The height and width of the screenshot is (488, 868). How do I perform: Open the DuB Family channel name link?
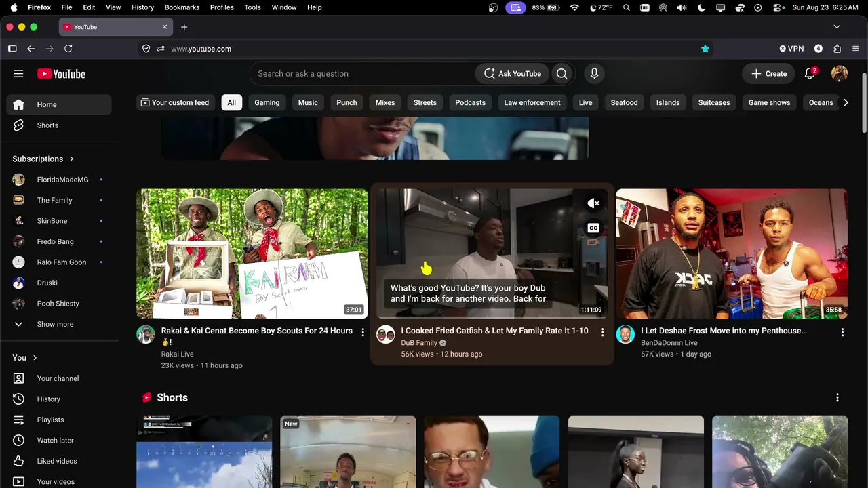point(419,343)
